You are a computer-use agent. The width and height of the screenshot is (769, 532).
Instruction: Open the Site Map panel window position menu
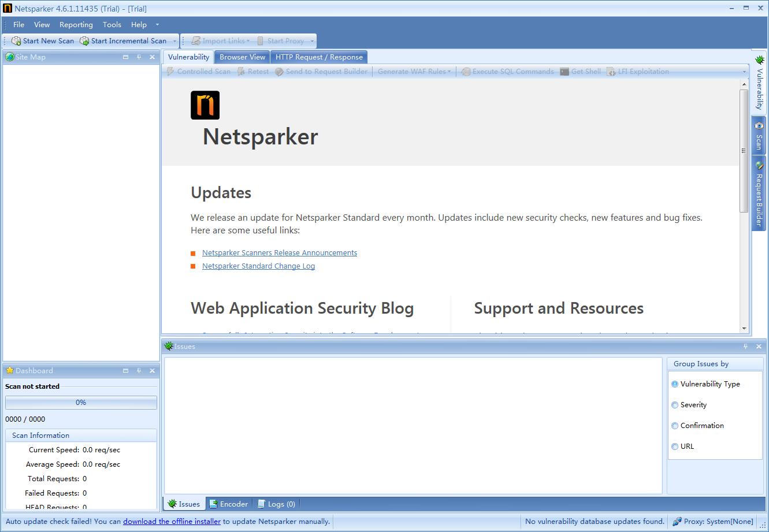(126, 57)
